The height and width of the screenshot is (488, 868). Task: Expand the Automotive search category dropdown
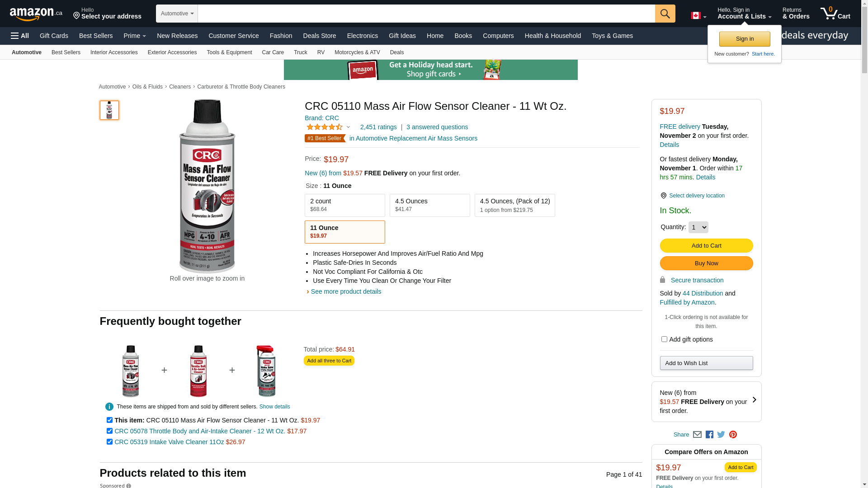(x=177, y=14)
